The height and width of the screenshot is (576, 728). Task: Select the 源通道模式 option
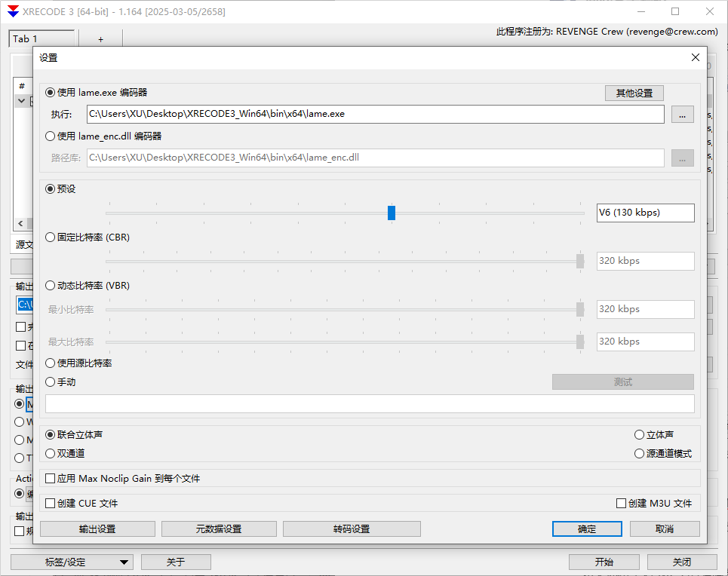(x=639, y=453)
